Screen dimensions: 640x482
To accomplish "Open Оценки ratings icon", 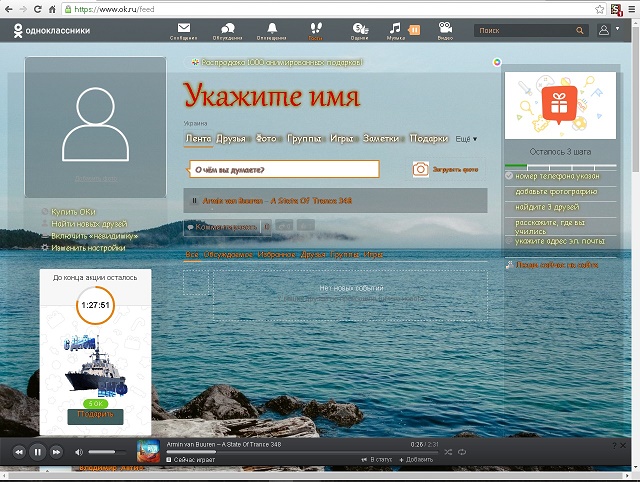I will point(360,31).
